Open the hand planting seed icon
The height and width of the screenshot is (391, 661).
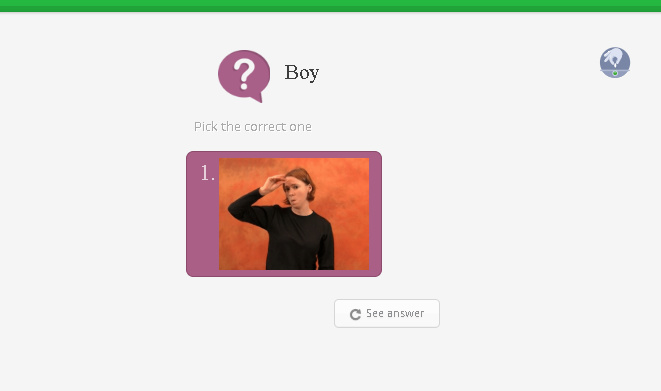tap(615, 62)
